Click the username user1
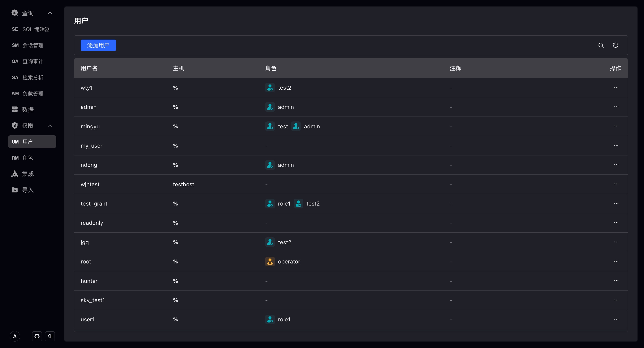Image resolution: width=644 pixels, height=348 pixels. tap(87, 320)
